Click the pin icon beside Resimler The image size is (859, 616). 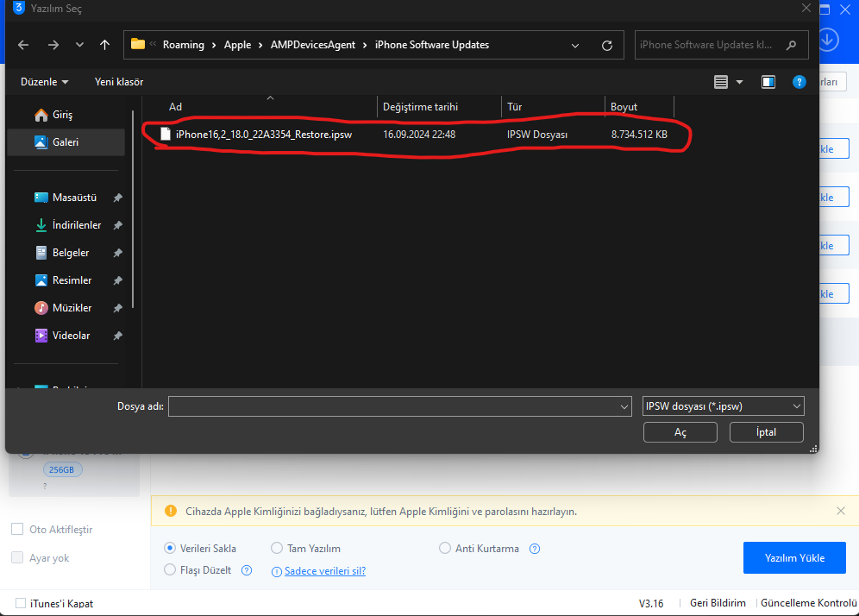click(118, 280)
